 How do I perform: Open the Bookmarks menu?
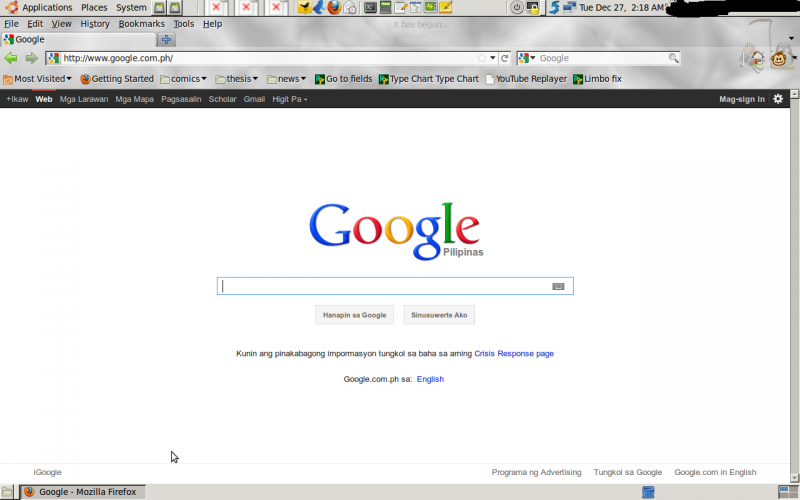[x=141, y=23]
